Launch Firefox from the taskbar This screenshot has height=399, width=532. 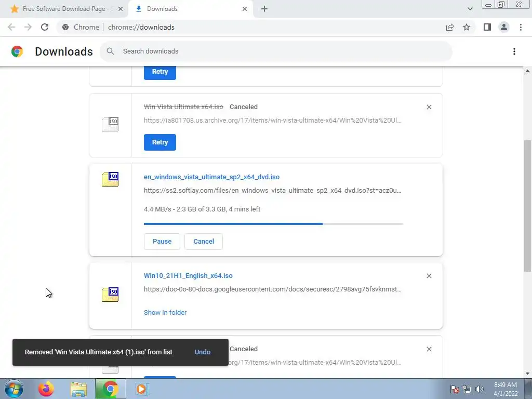(46, 389)
